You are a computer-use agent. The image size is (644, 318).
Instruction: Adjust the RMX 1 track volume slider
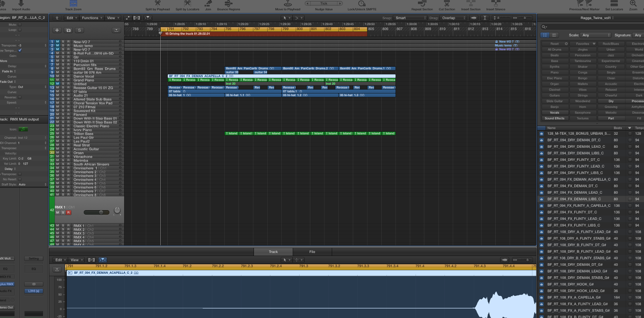pos(97,212)
